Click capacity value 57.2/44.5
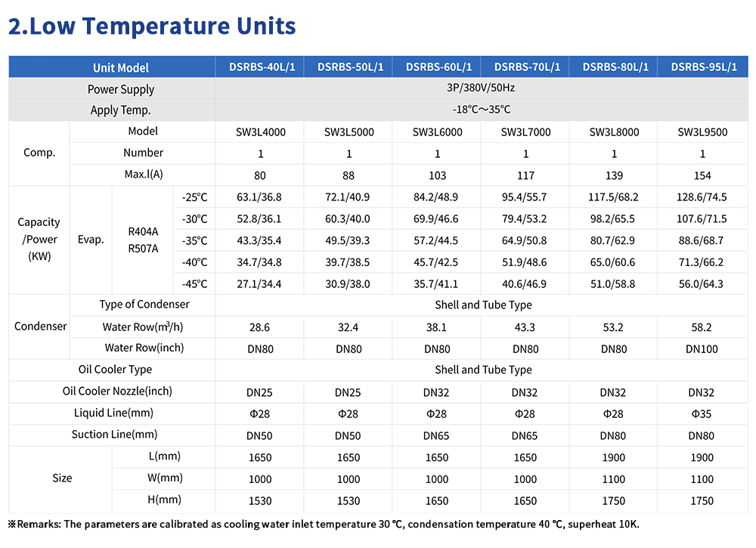 (x=436, y=240)
